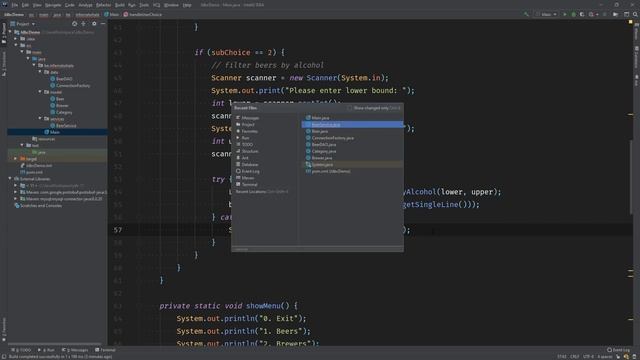The width and height of the screenshot is (640, 360).
Task: Open the Build menu
Action: coord(120,5)
